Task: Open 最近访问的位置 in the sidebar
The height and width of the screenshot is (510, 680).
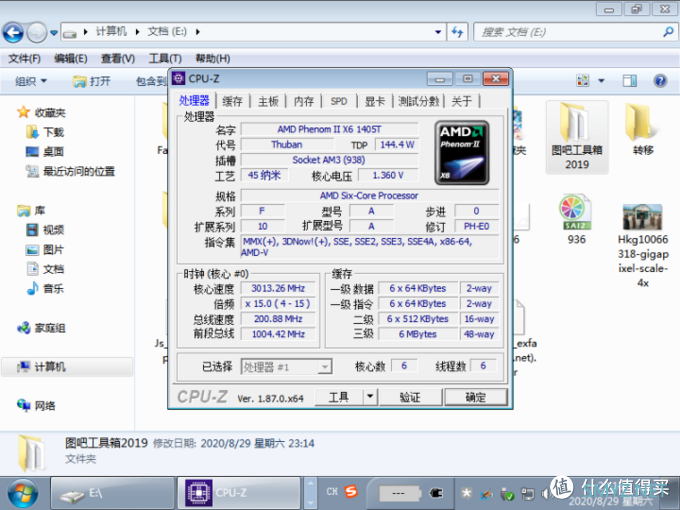Action: [70, 171]
